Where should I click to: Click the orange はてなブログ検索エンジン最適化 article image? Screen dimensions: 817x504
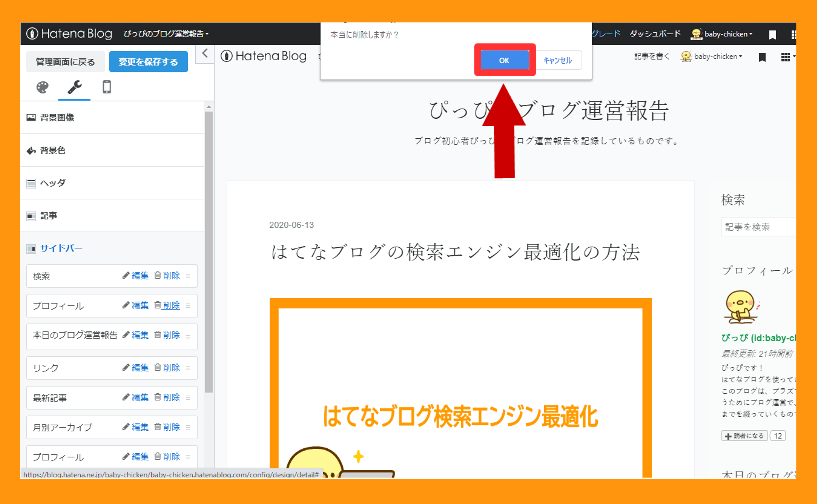pos(461,387)
